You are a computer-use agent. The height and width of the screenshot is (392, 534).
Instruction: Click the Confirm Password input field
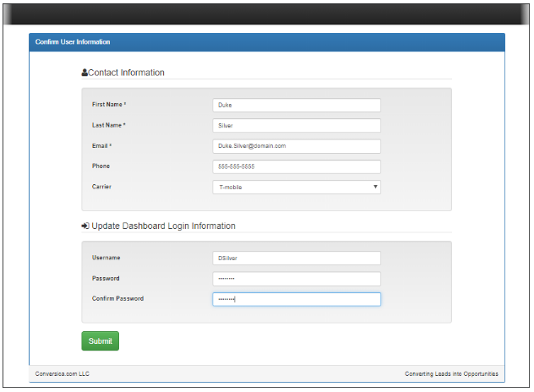[297, 299]
